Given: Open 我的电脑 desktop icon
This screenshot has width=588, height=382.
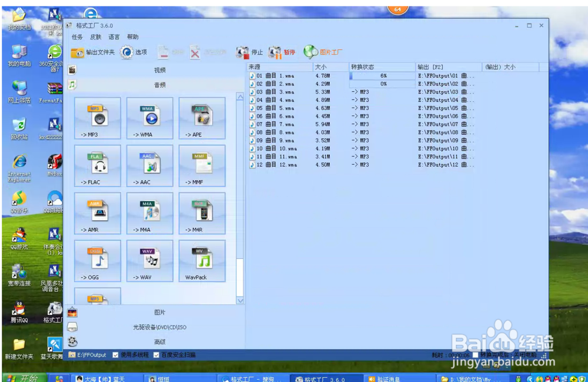Looking at the screenshot, I should [19, 55].
